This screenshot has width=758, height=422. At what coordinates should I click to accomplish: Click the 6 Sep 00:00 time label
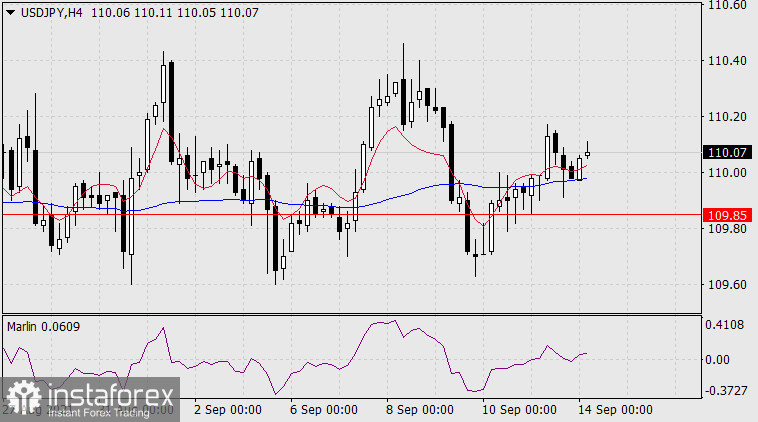point(323,410)
